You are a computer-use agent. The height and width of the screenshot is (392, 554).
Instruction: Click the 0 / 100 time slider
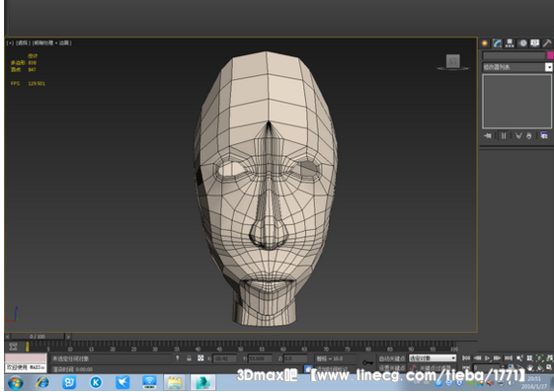tap(38, 337)
